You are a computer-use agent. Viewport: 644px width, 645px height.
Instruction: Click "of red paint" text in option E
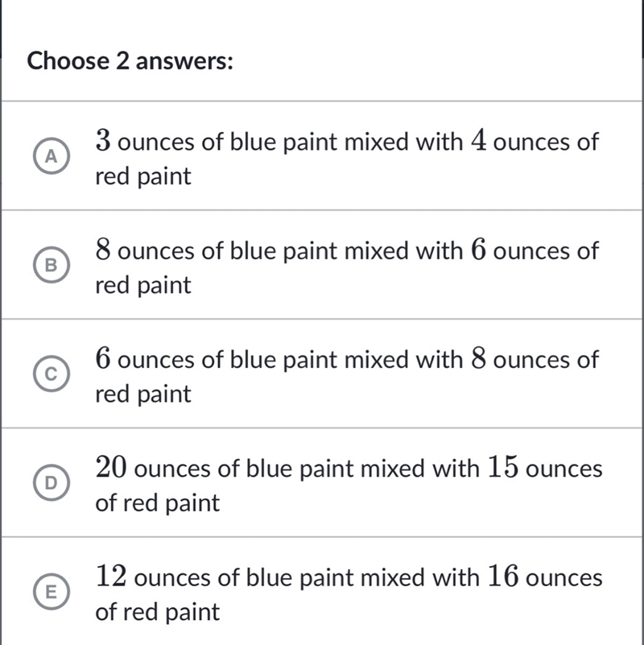(x=158, y=612)
